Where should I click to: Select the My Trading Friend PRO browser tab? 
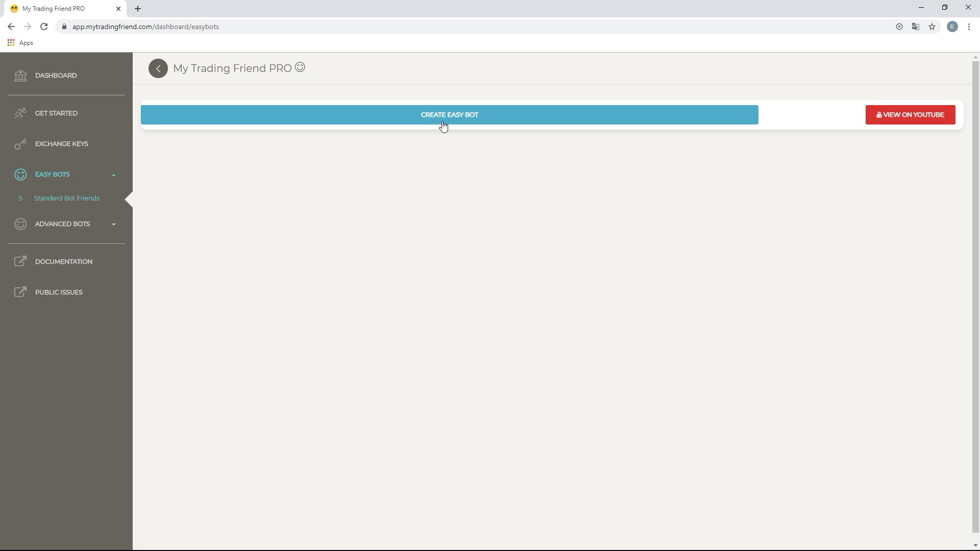65,9
